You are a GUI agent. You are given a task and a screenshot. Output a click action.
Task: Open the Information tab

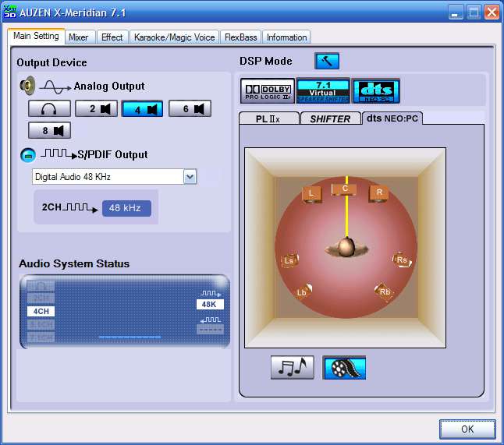pos(286,37)
